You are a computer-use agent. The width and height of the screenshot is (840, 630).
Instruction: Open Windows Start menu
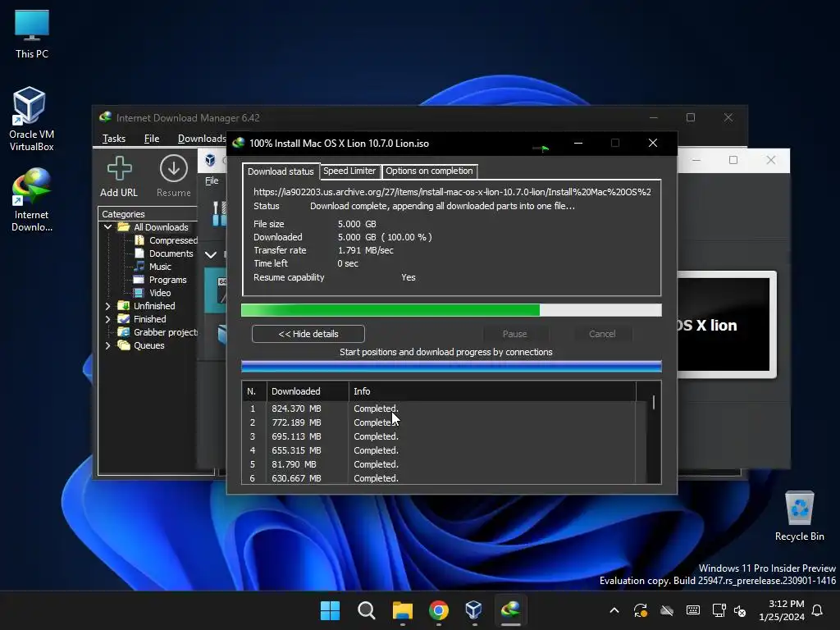pos(330,610)
